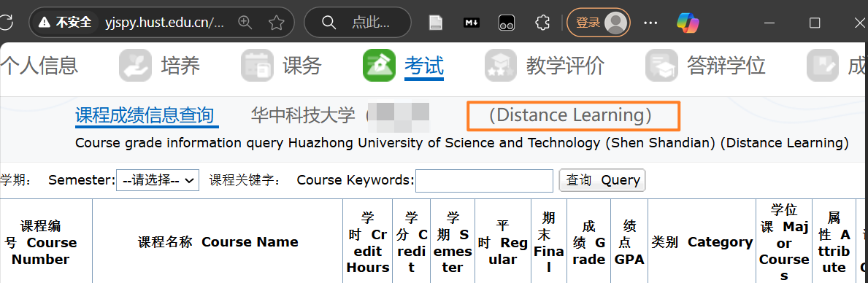This screenshot has width=868, height=283.
Task: Click the 学期 Semester column header
Action: click(453, 242)
